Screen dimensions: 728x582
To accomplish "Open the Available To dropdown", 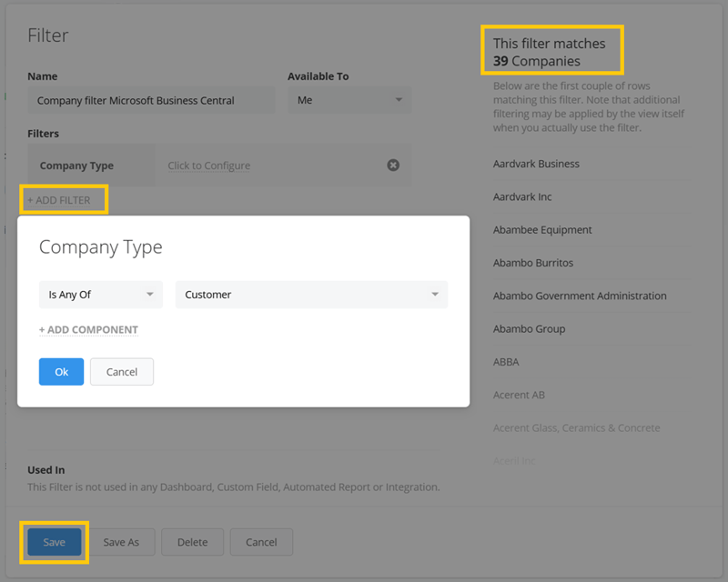I will [349, 100].
